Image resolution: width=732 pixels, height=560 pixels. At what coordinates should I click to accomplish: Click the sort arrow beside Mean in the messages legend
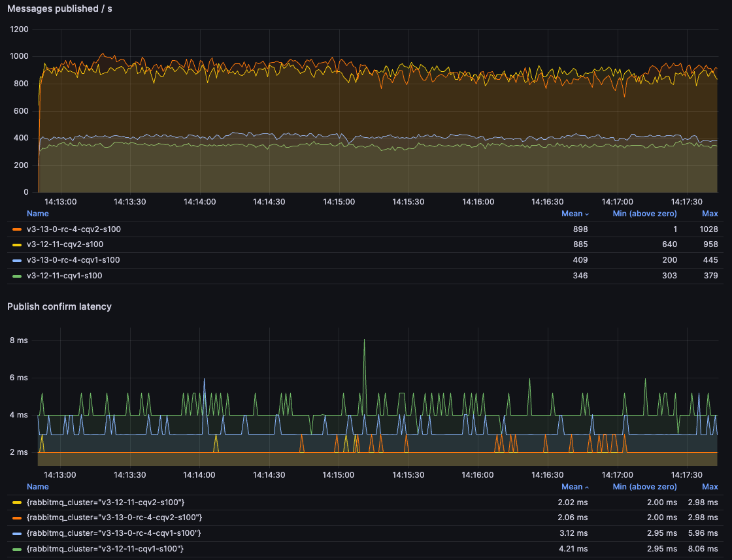click(586, 214)
